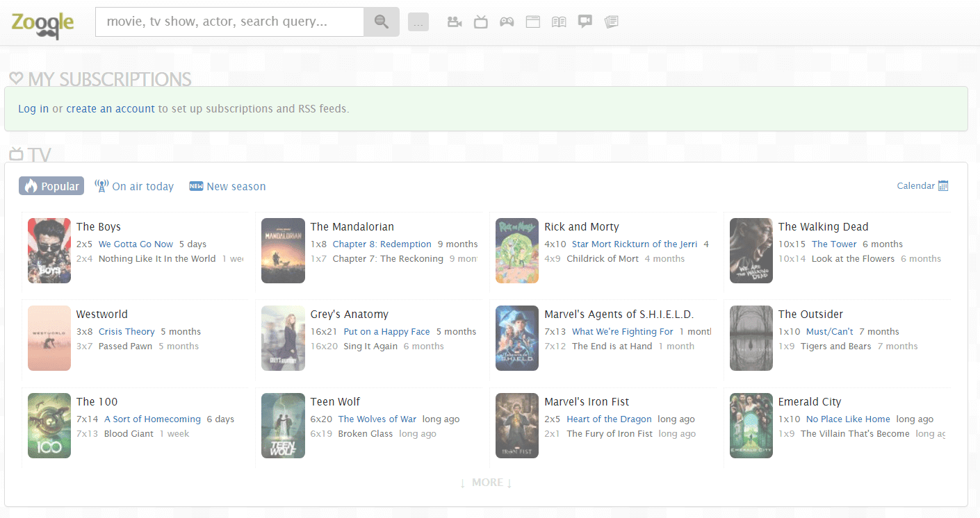Viewport: 980px width, 518px height.
Task: Open episode The Wolves of War
Action: point(377,419)
